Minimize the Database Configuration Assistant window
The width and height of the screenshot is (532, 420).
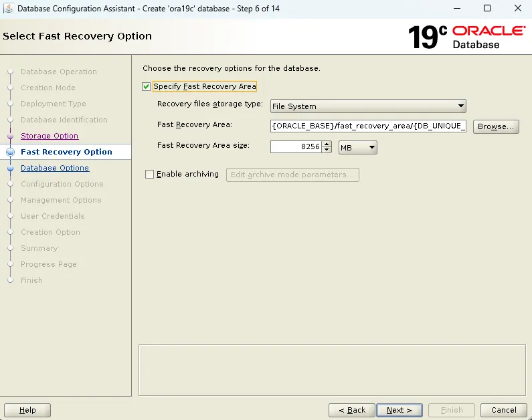click(457, 8)
